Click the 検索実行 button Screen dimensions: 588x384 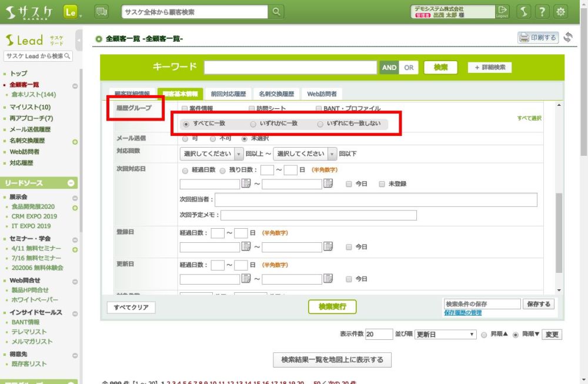[x=332, y=306]
